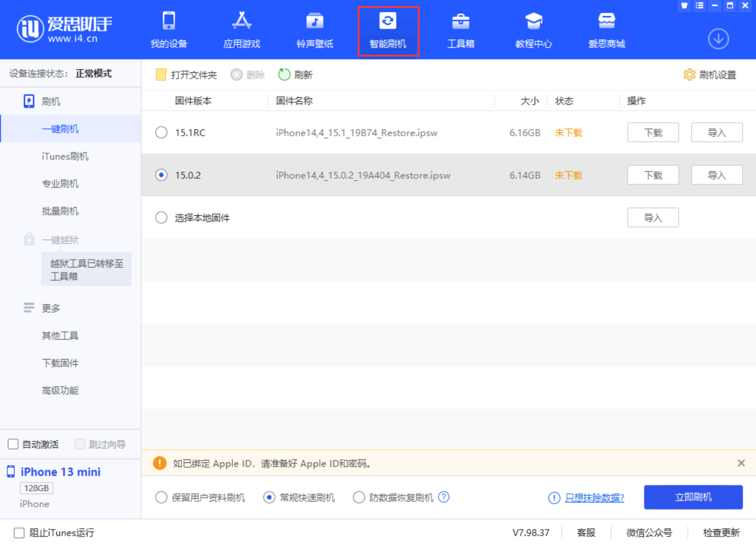Click the V7.98.37 version text
Viewport: 756px width, 545px height.
(x=531, y=533)
